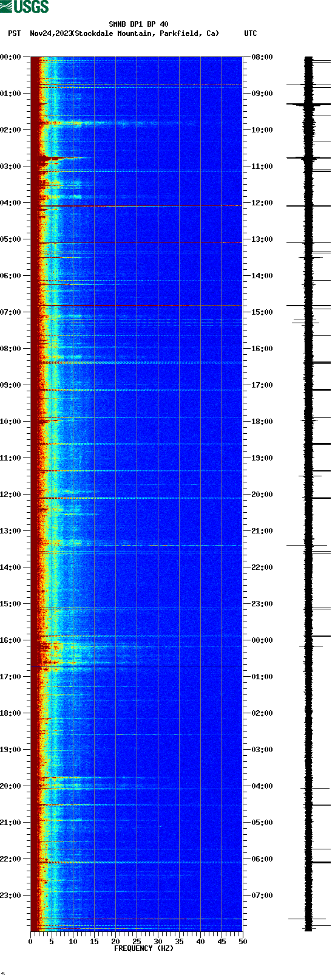Click the 'PST' timezone label

point(15,33)
